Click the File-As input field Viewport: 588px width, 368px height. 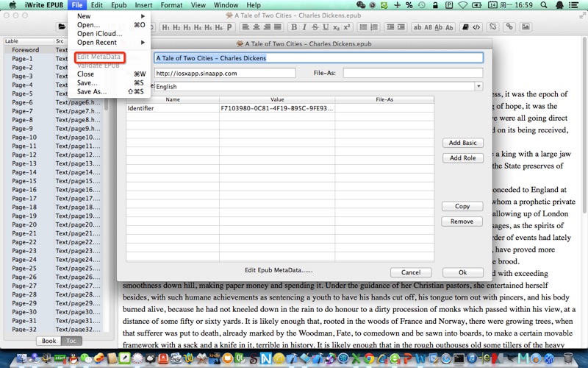click(413, 73)
